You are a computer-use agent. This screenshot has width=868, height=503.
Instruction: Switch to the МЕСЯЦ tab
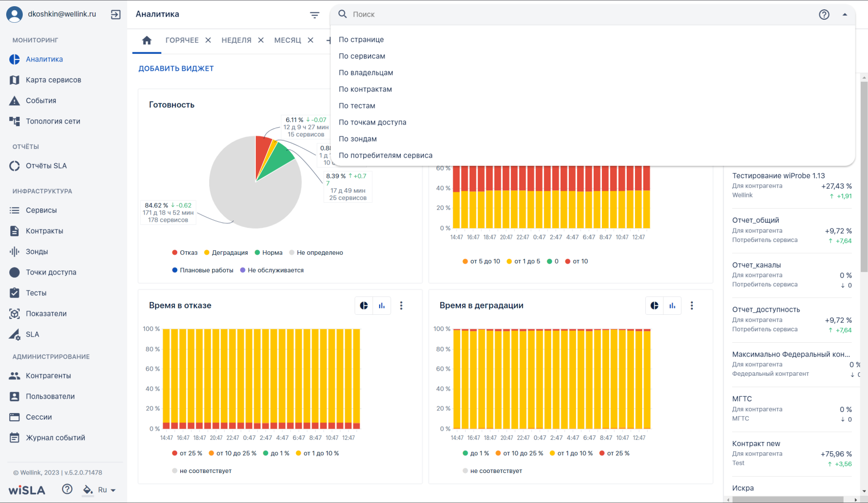pos(288,40)
